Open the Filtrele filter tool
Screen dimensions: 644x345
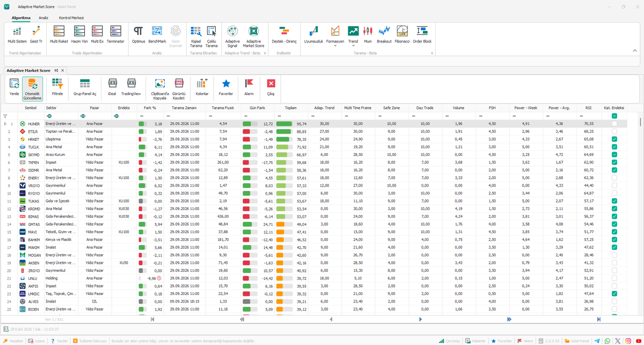click(x=57, y=87)
